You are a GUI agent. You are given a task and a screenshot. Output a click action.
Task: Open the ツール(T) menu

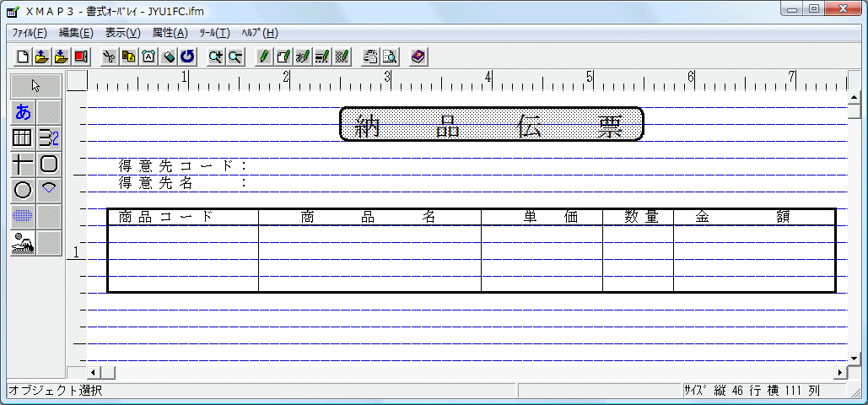pos(215,33)
